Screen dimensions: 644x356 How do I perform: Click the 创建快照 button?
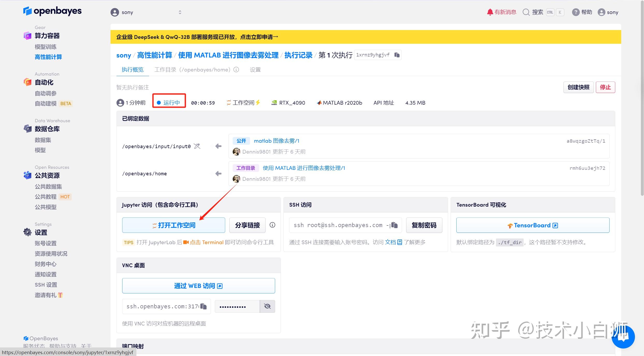point(579,87)
